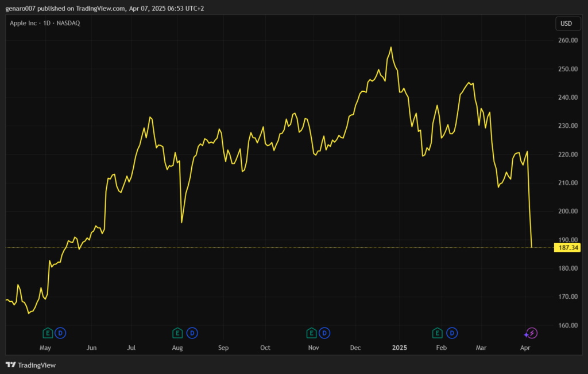Open the earnings 'E' marker near August

coord(178,333)
